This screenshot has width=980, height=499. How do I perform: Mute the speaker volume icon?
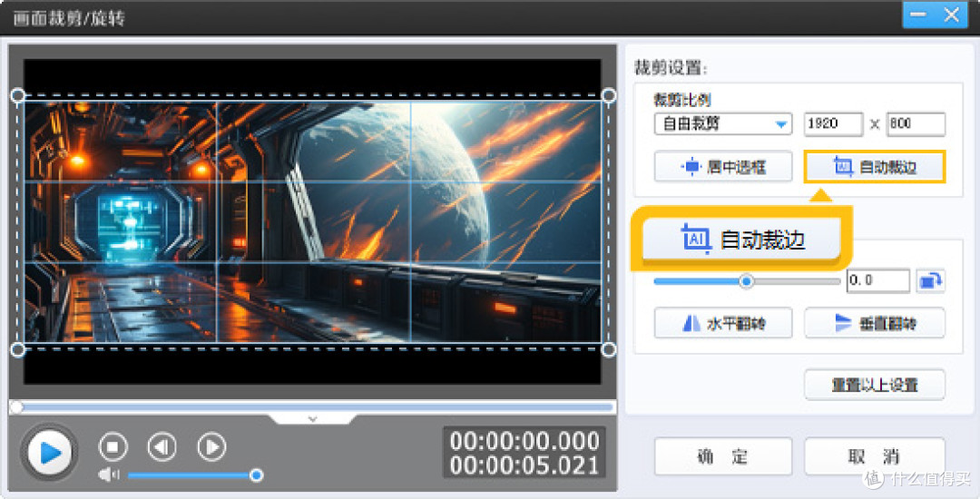point(108,475)
